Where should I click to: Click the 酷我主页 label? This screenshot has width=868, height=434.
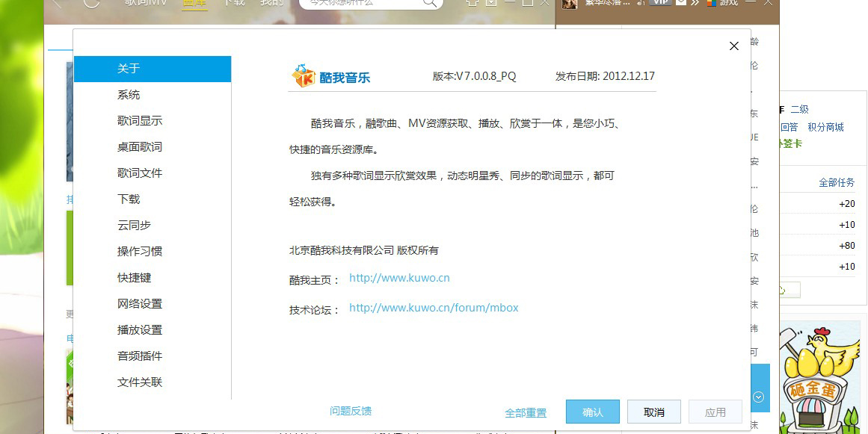click(314, 280)
